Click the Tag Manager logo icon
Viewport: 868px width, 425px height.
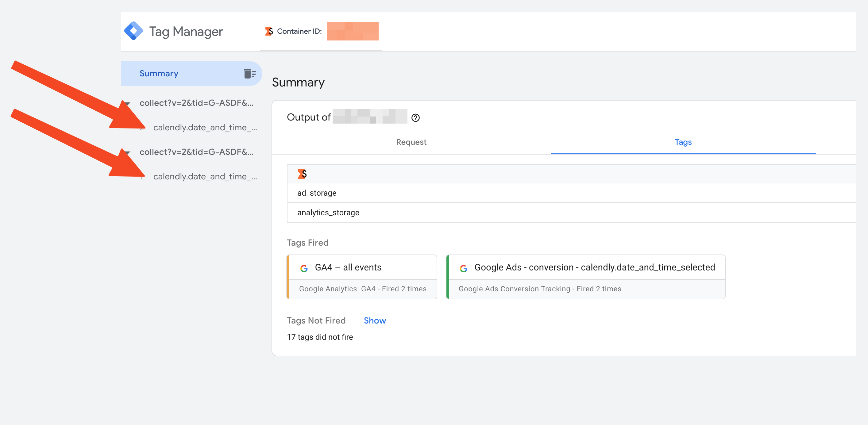tap(133, 31)
